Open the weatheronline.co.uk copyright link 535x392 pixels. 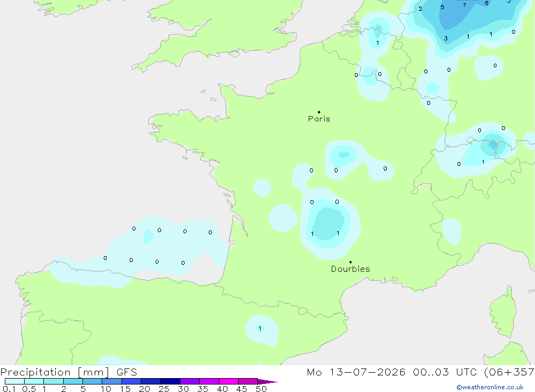coord(490,387)
